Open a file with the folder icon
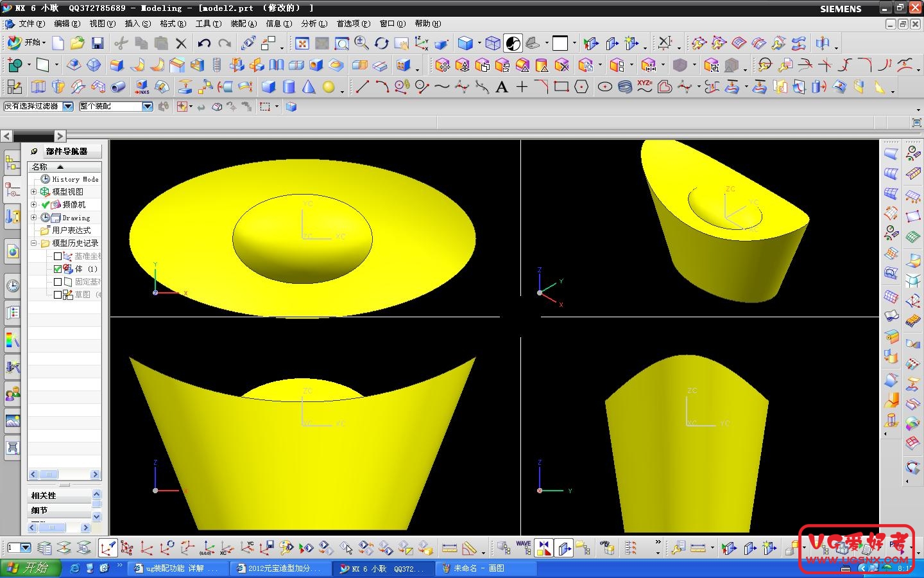This screenshot has width=924, height=578. pyautogui.click(x=78, y=43)
